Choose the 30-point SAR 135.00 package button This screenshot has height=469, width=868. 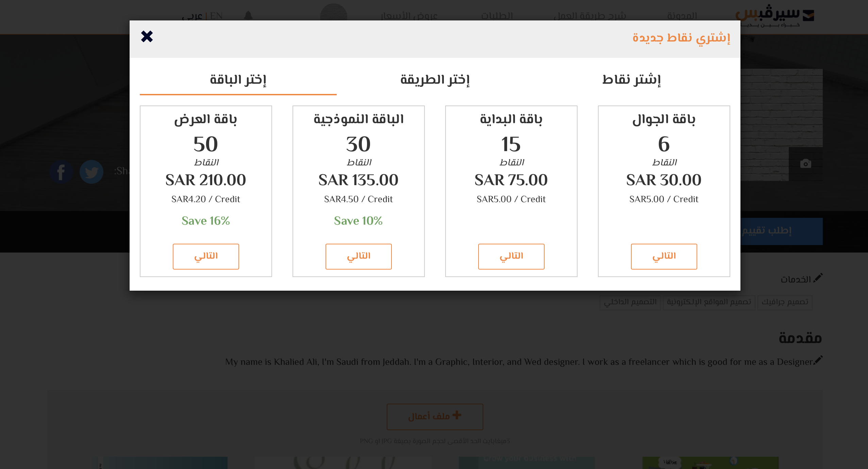pos(358,256)
